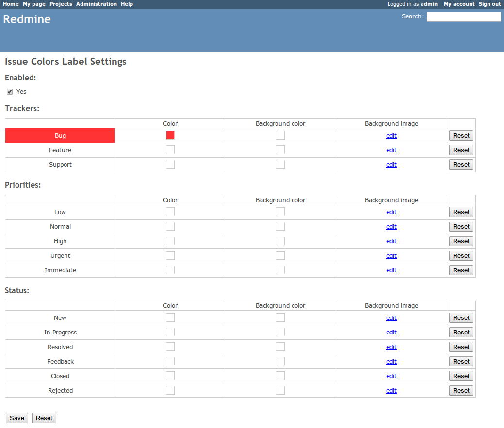Pick Color for Resolved status
504x428 pixels.
pos(170,347)
